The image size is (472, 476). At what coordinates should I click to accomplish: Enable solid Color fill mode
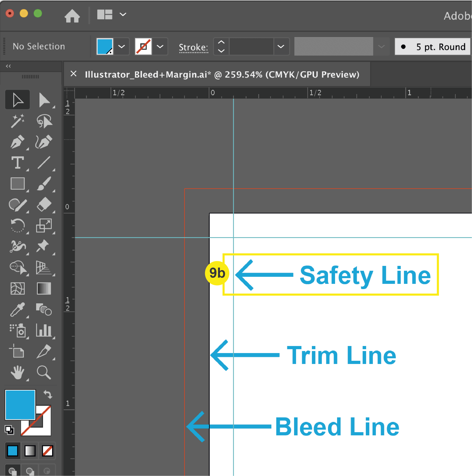[12, 451]
